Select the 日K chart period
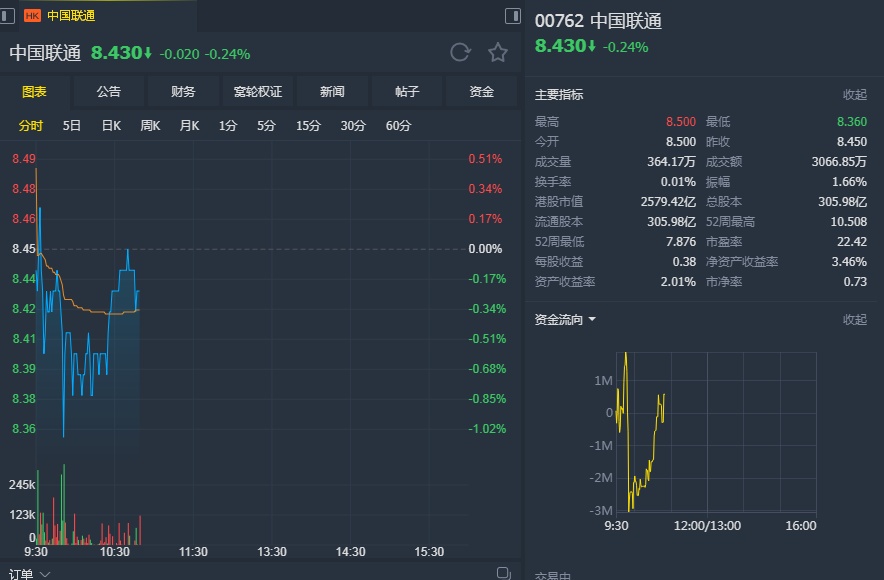Viewport: 884px width, 580px height. (111, 126)
